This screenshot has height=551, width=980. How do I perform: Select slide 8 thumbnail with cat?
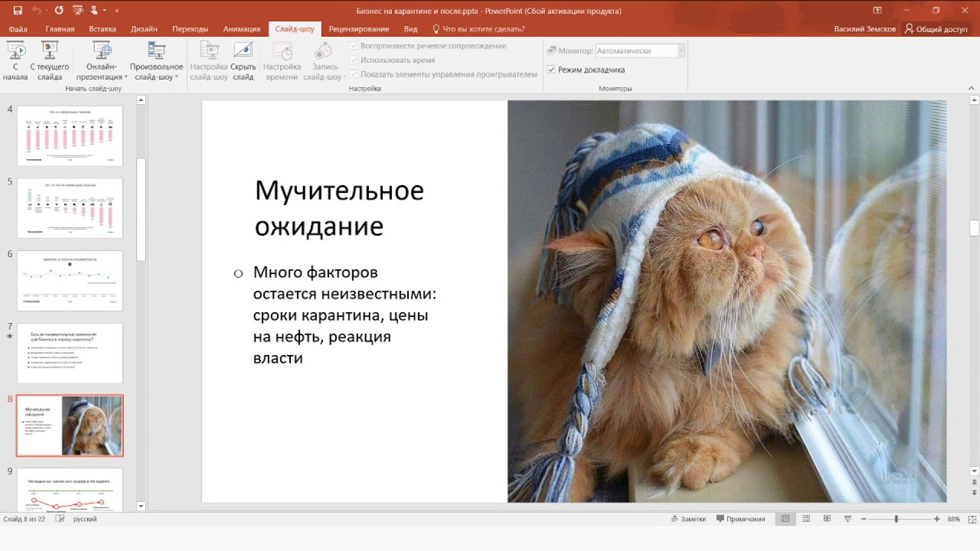point(70,425)
